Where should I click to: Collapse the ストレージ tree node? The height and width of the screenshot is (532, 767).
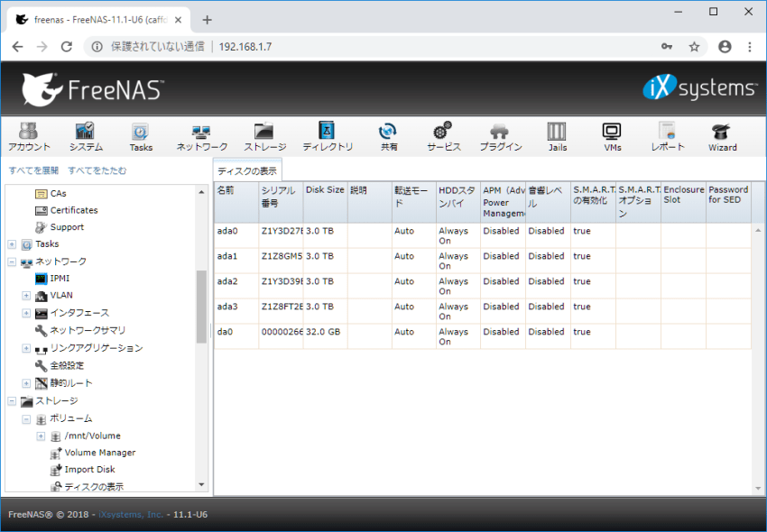[13, 401]
